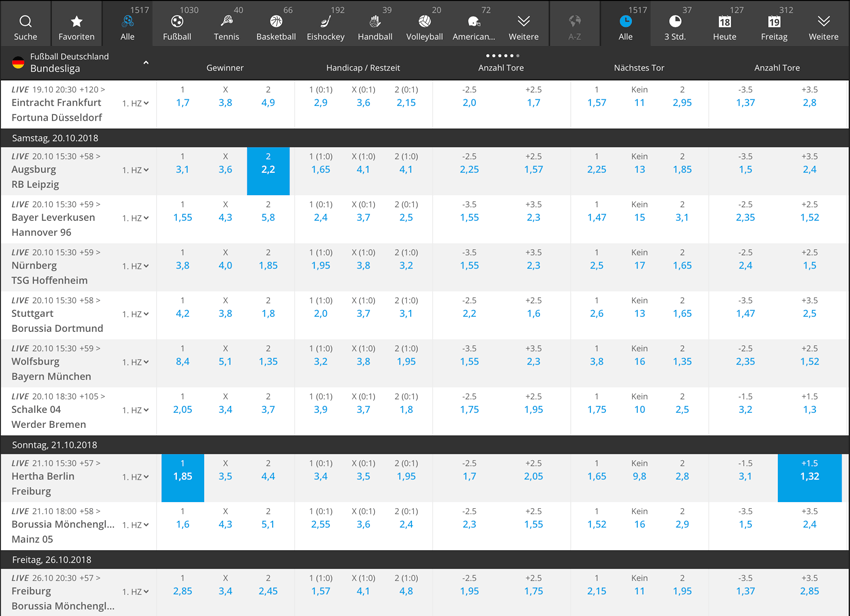Select Mainz 05 win odds 5,1
The image size is (850, 616).
[x=268, y=524]
